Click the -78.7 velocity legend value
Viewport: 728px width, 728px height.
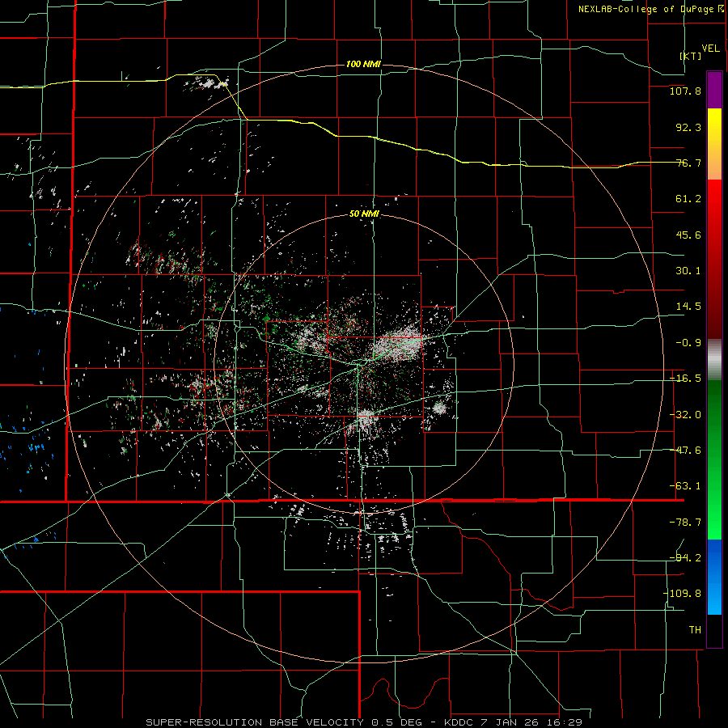pos(685,523)
